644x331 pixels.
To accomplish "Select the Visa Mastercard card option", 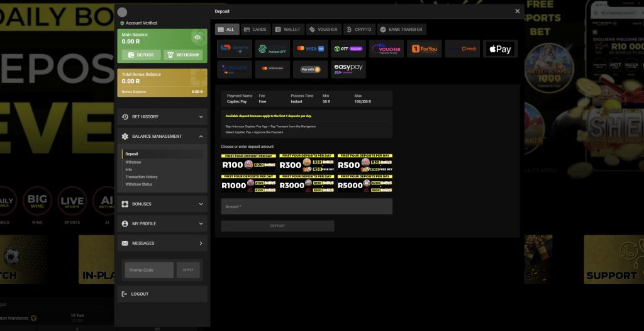I will point(311,48).
